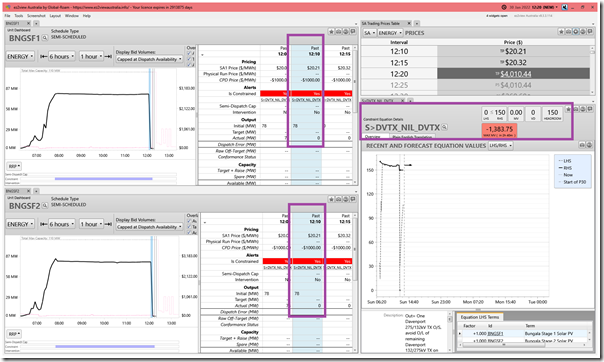Favourite the BNGSF1 widget with the star icon

pyautogui.click(x=331, y=32)
